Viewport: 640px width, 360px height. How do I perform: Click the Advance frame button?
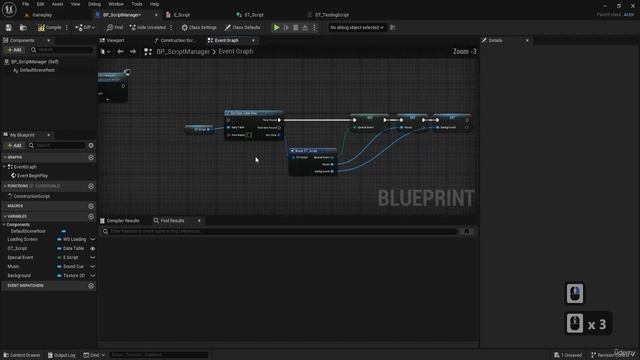click(x=286, y=27)
